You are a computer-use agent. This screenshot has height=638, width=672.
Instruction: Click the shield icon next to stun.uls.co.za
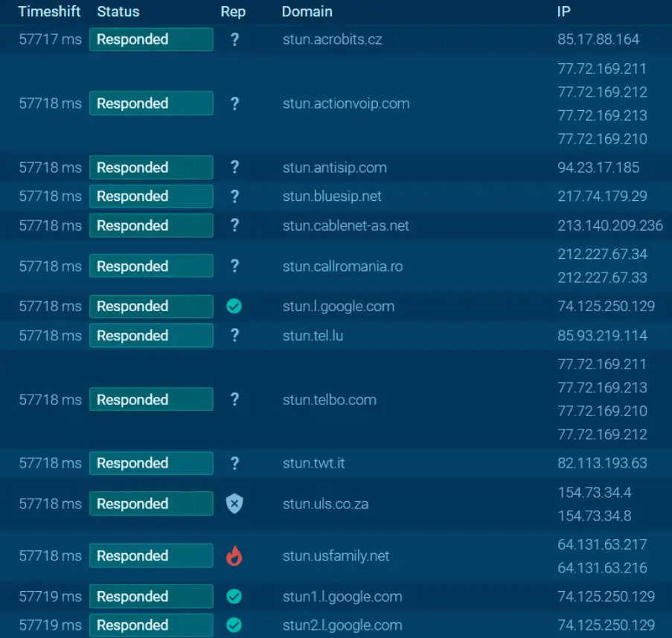(234, 504)
